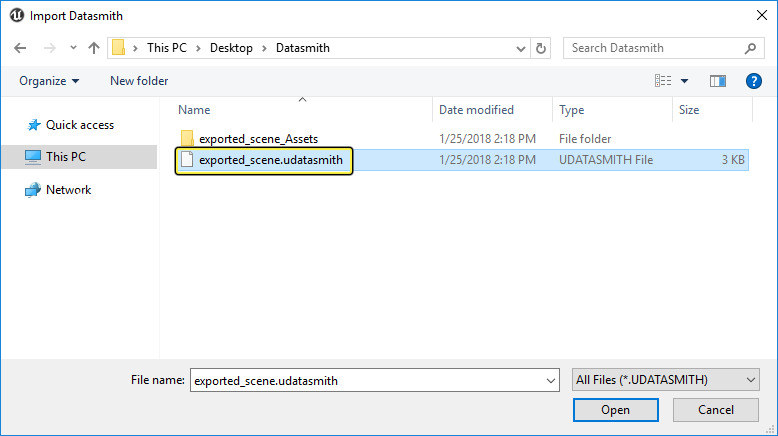Open more view options dropdown arrow
Viewport: 778px width, 436px height.
click(x=684, y=81)
